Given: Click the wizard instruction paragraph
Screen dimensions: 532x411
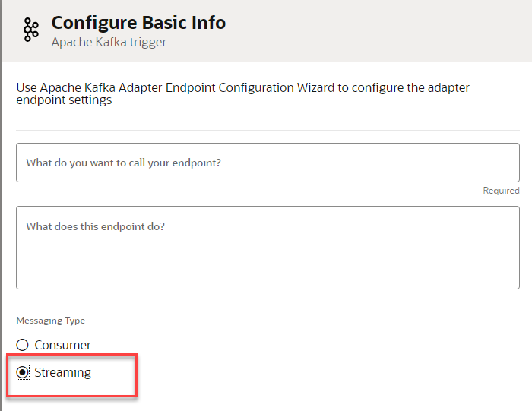Looking at the screenshot, I should [243, 93].
